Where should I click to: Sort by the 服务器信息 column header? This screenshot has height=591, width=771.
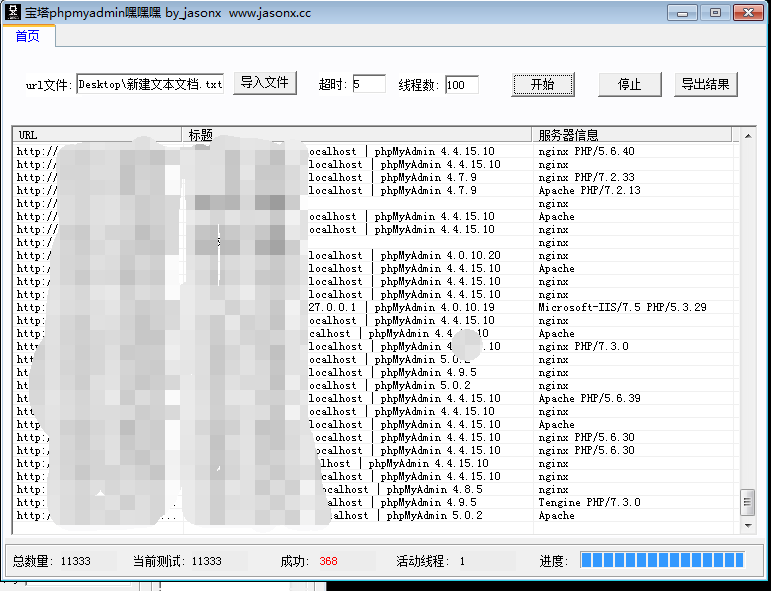point(632,135)
